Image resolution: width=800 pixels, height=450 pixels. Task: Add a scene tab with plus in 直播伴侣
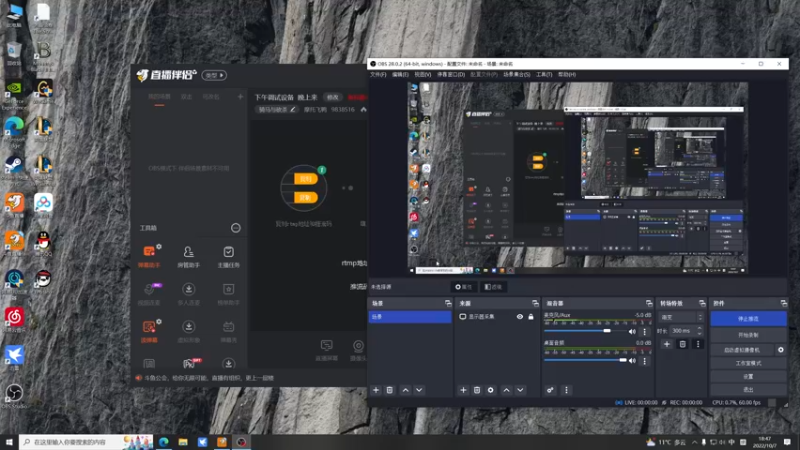(240, 96)
